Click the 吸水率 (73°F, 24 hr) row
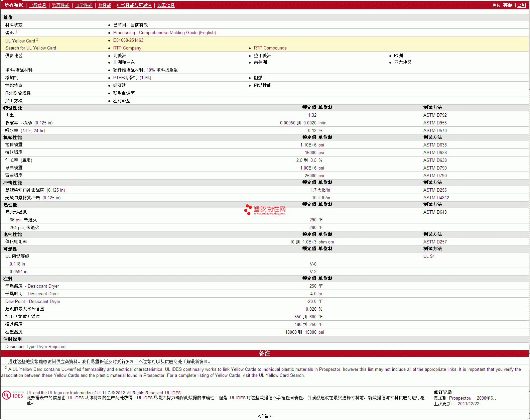530x420 pixels. (x=265, y=130)
